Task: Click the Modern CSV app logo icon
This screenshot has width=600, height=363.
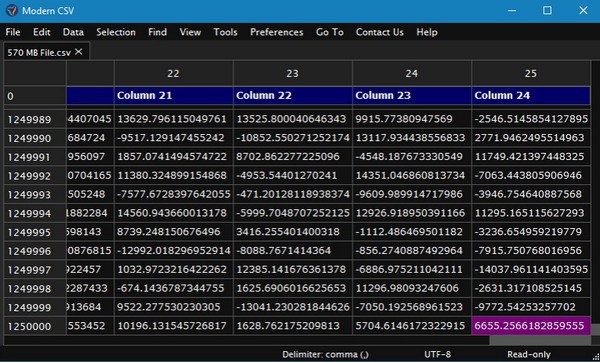Action: point(12,10)
